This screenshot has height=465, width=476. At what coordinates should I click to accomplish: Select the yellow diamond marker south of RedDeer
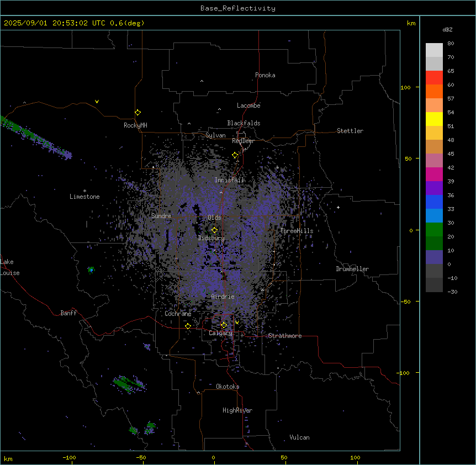(235, 155)
